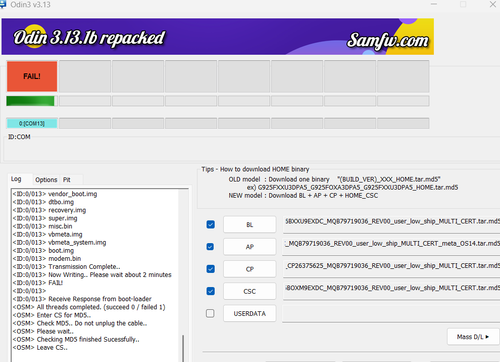Viewport: 500px width, 362px height.
Task: Switch to the Log tab
Action: tap(17, 179)
